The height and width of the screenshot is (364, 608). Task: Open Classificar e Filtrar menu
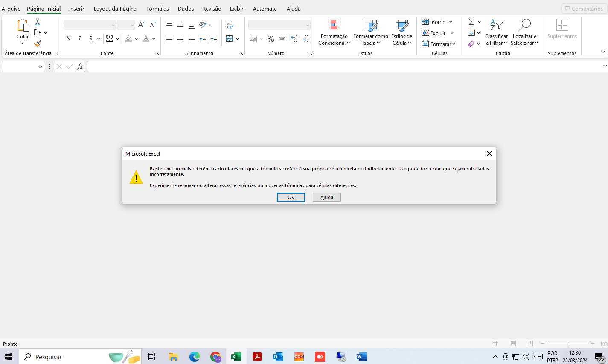(x=496, y=32)
